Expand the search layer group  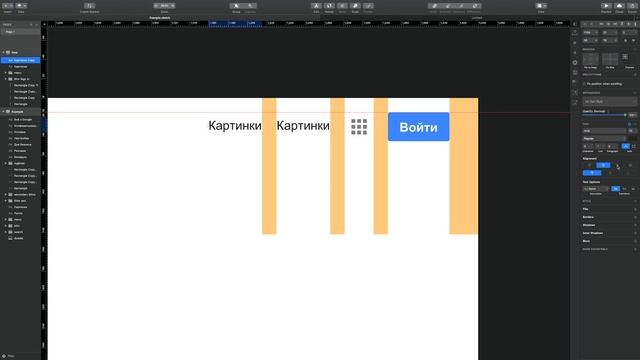point(6,232)
